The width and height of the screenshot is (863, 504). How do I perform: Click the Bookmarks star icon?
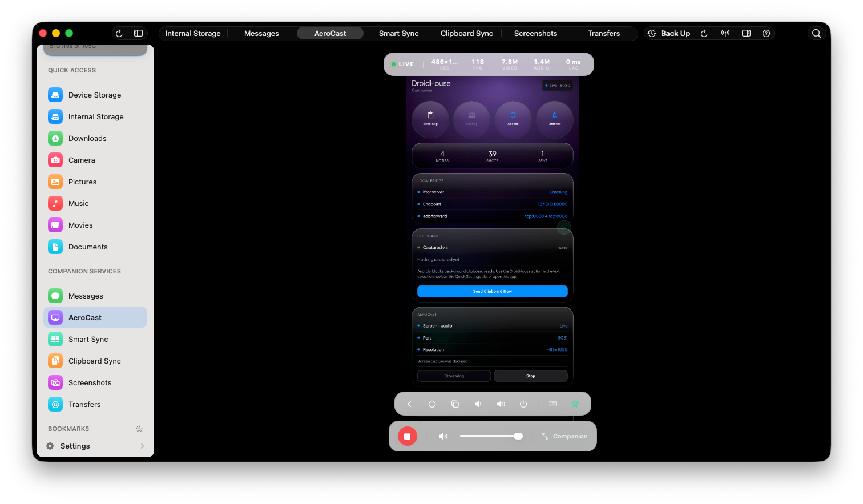point(139,429)
